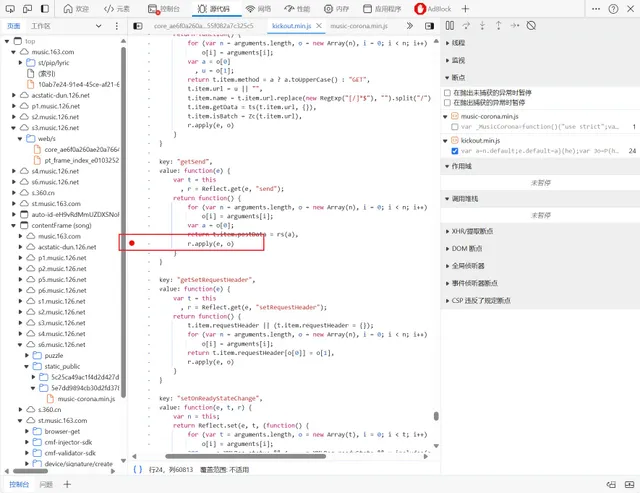Collapse kickout.min.js breakpoint group

[445, 141]
